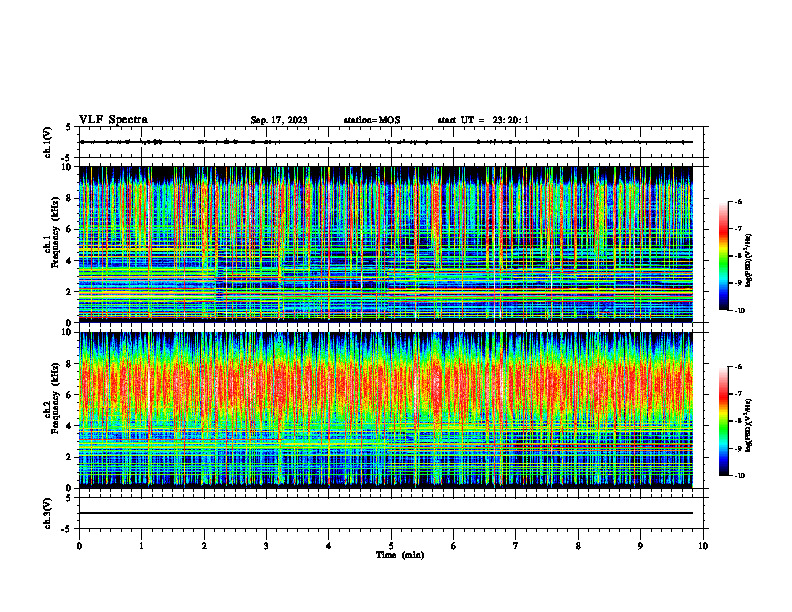Select the "start UT = 23:20: 1" text
This screenshot has width=792, height=612.
point(483,120)
